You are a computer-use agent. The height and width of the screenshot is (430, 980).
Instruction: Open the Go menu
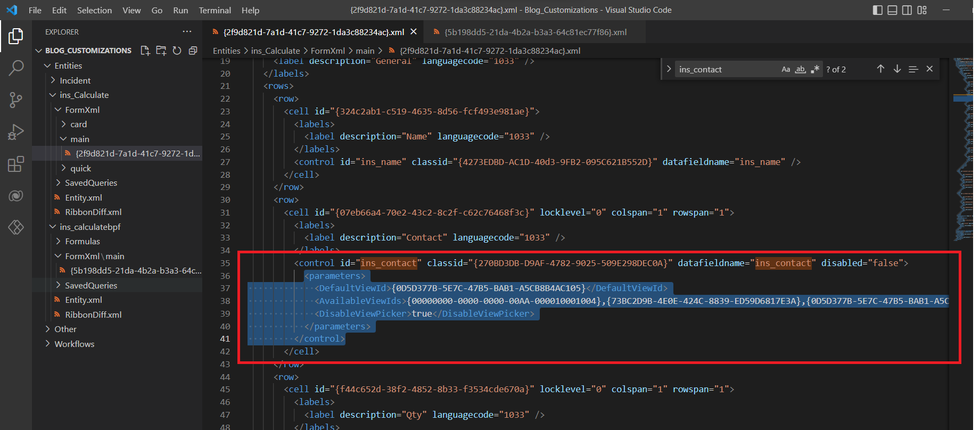tap(157, 10)
